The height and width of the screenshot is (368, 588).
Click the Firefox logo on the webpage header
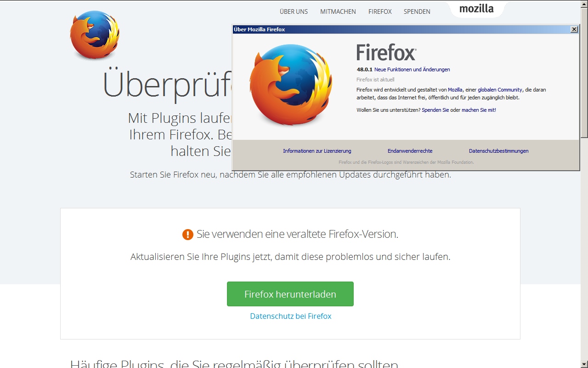pyautogui.click(x=95, y=35)
